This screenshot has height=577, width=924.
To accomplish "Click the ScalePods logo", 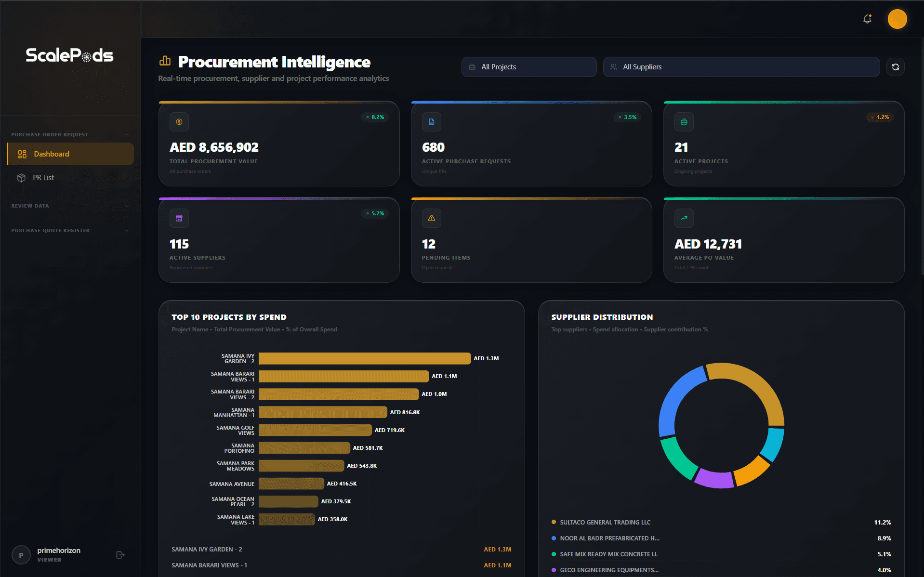I will pyautogui.click(x=70, y=55).
